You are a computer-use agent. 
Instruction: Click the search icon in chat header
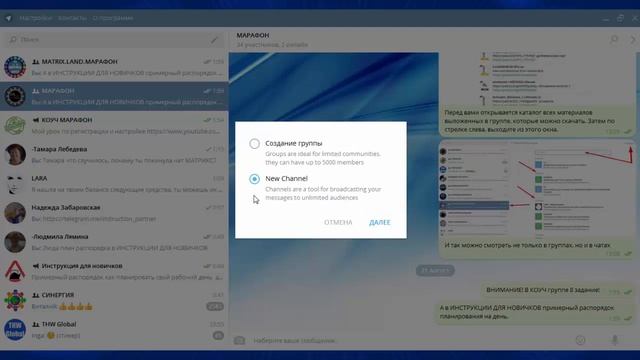[613, 40]
